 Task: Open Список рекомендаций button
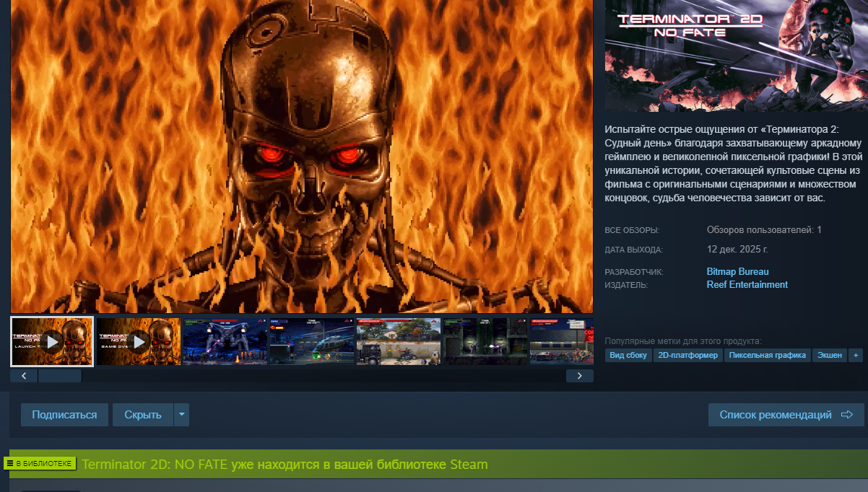(786, 415)
